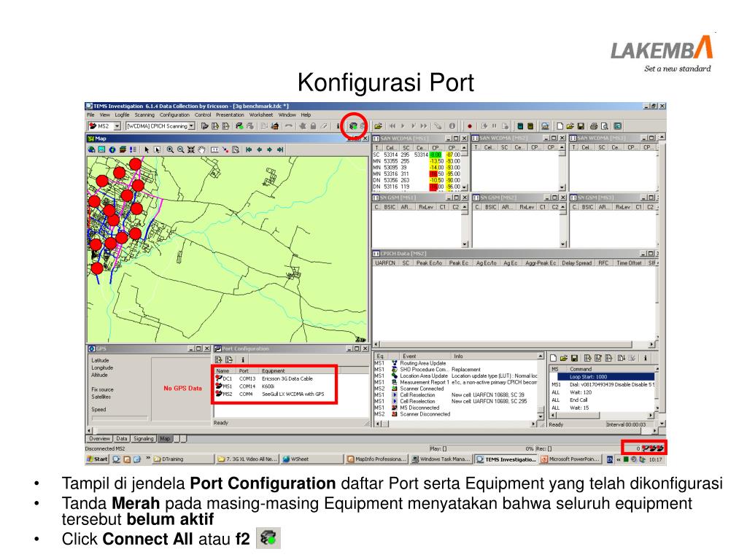The height and width of the screenshot is (560, 747).
Task: Click the Save workspace floppy icon
Action: click(x=581, y=126)
